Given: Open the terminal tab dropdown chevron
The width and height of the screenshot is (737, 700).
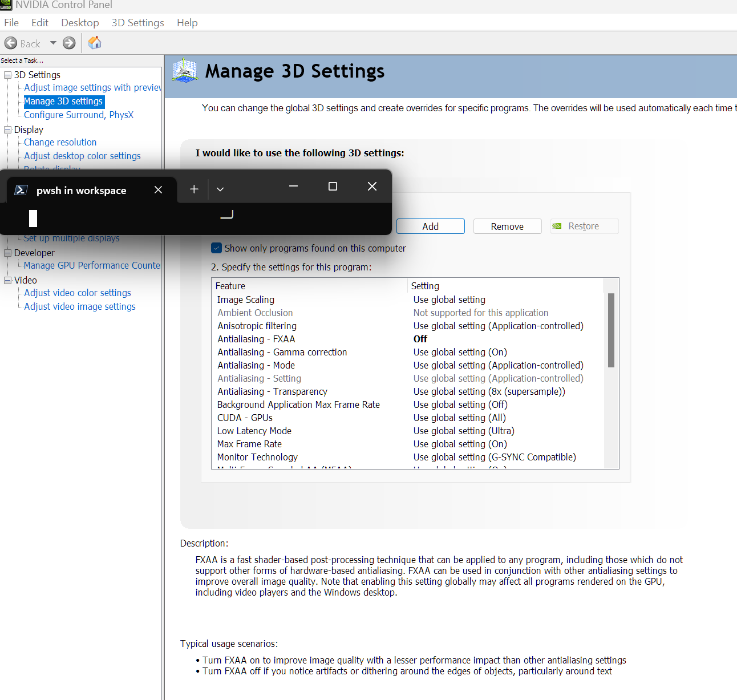Looking at the screenshot, I should coord(220,189).
